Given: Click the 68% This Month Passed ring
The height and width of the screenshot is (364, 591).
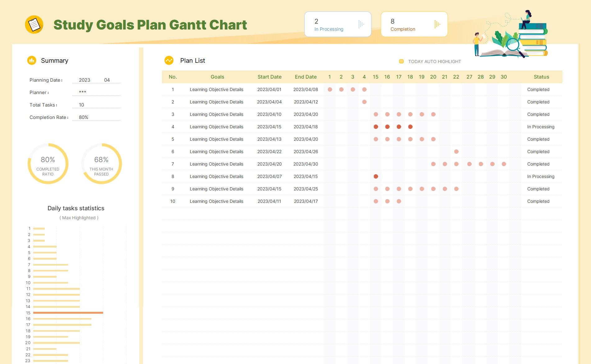Looking at the screenshot, I should [101, 164].
